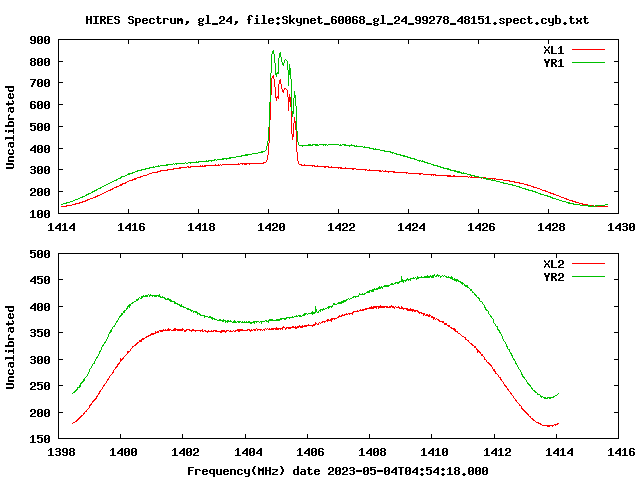Click the 600 y-axis tick label

click(x=40, y=105)
